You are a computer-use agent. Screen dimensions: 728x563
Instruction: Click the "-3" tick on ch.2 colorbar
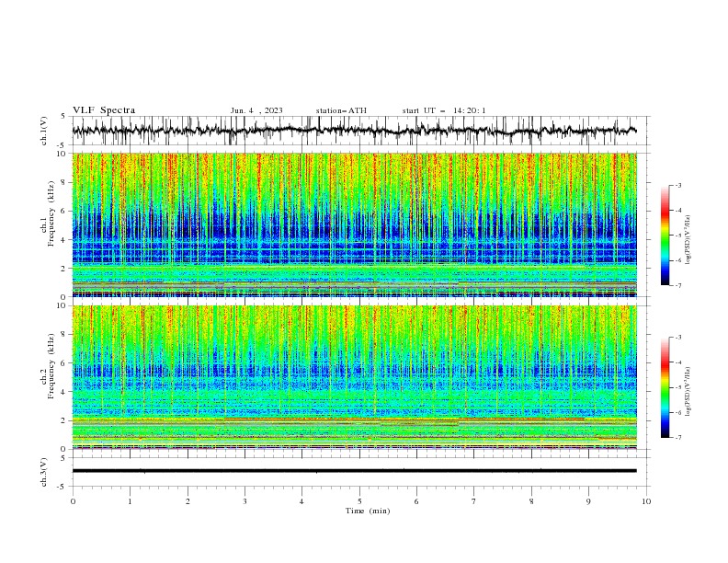(x=677, y=338)
